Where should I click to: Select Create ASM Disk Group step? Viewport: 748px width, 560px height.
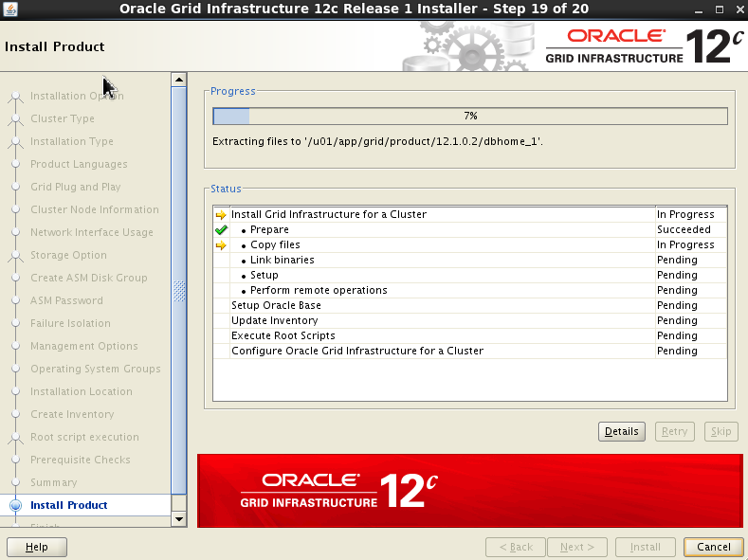point(89,278)
